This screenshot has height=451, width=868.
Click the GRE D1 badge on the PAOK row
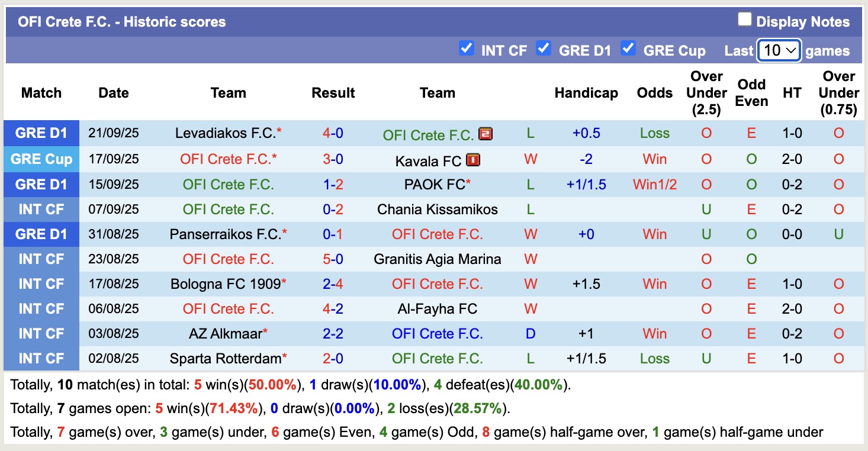[41, 184]
